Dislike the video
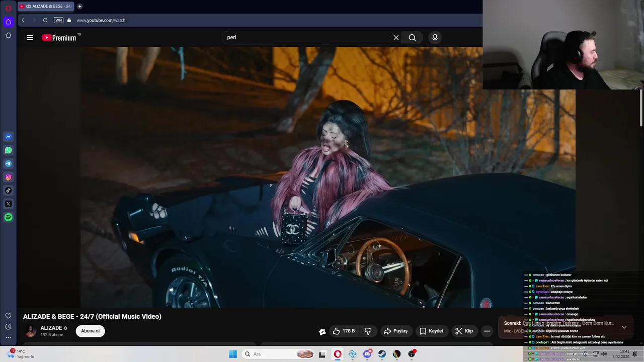This screenshot has width=644, height=362. point(368,331)
